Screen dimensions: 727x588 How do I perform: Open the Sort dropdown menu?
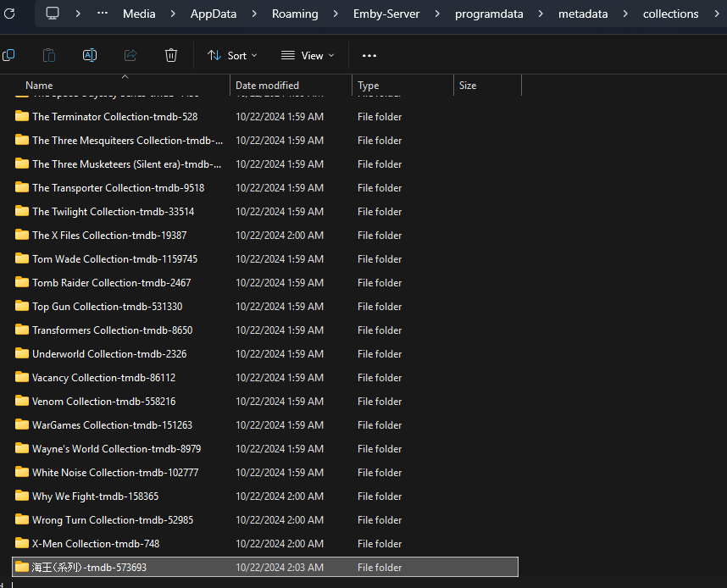[232, 55]
